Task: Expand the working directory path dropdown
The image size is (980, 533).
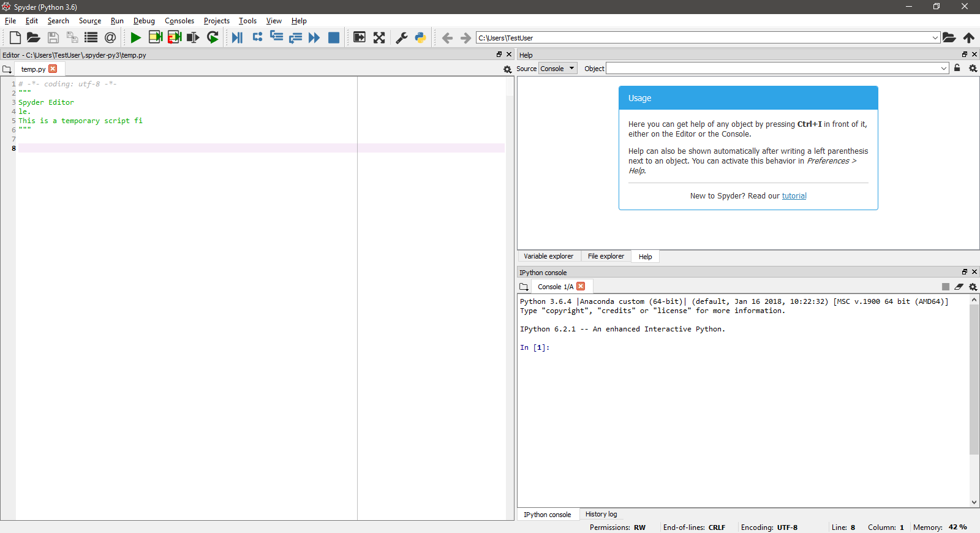Action: [x=935, y=38]
